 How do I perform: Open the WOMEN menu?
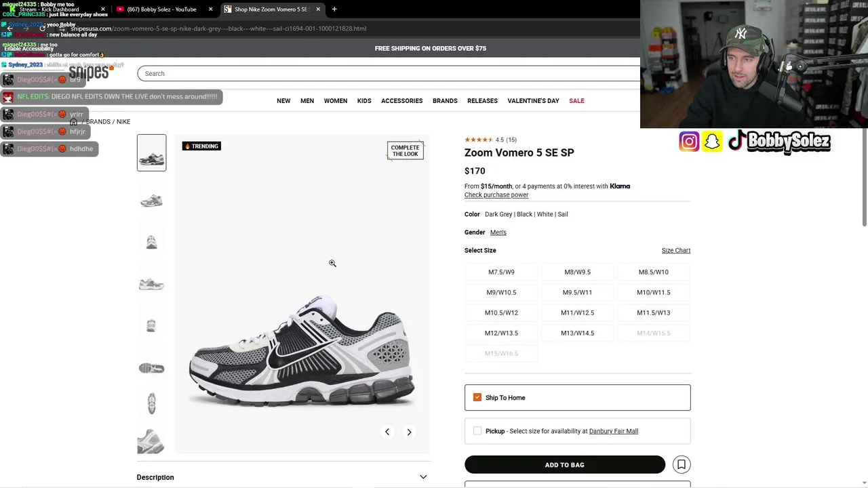point(336,101)
